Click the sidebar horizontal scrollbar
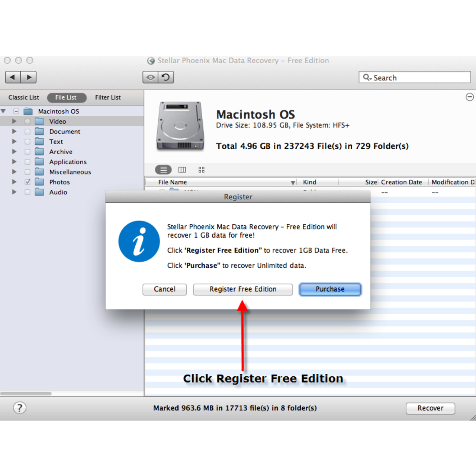476x476 pixels. click(26, 393)
